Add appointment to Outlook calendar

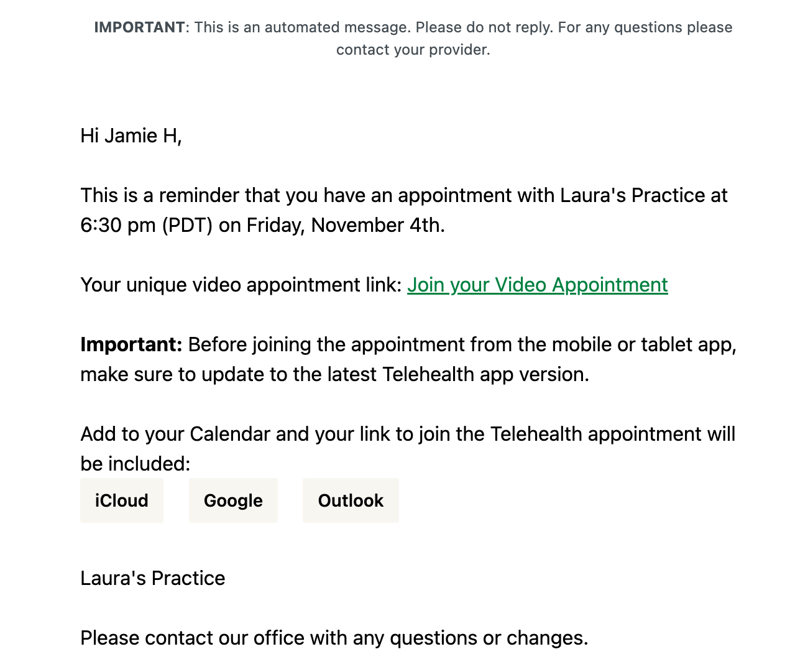click(x=351, y=500)
